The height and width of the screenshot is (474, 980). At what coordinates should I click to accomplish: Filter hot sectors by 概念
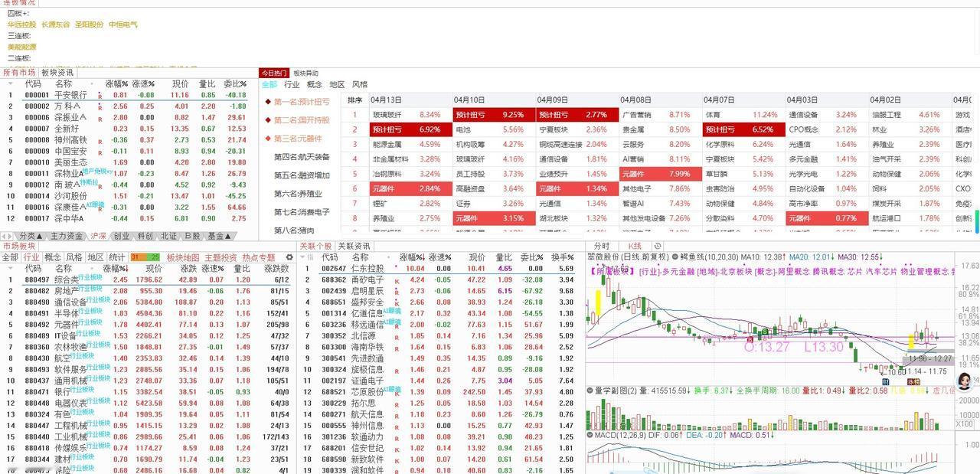tap(315, 85)
